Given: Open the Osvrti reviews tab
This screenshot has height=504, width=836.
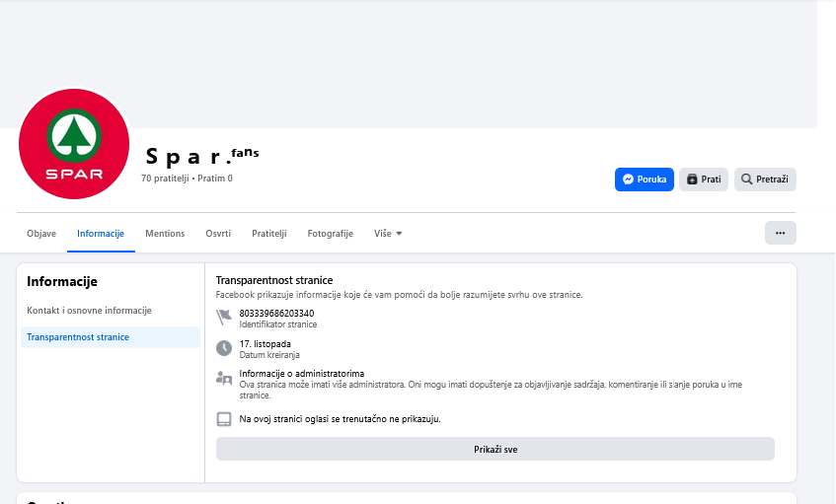Looking at the screenshot, I should tap(218, 234).
